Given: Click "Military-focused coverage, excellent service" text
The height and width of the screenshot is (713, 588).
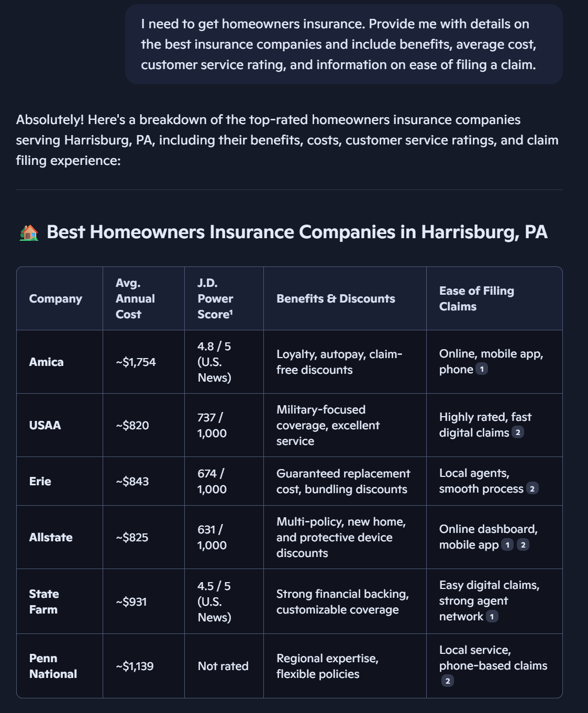Looking at the screenshot, I should (328, 425).
